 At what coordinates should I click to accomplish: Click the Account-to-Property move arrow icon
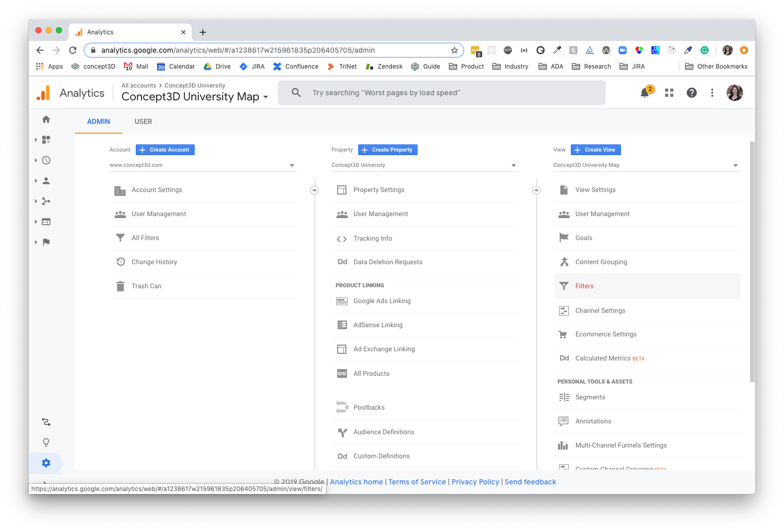point(315,190)
